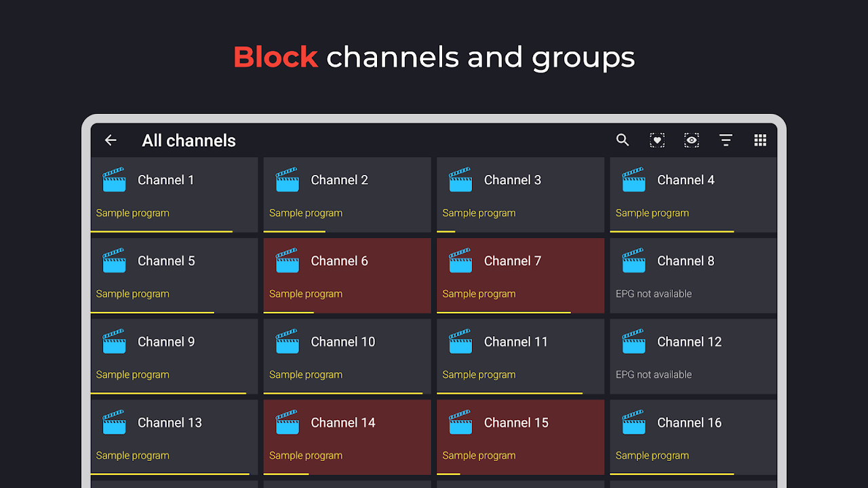The height and width of the screenshot is (488, 868).
Task: Click Channel 7 yellow progress bar
Action: coord(504,312)
